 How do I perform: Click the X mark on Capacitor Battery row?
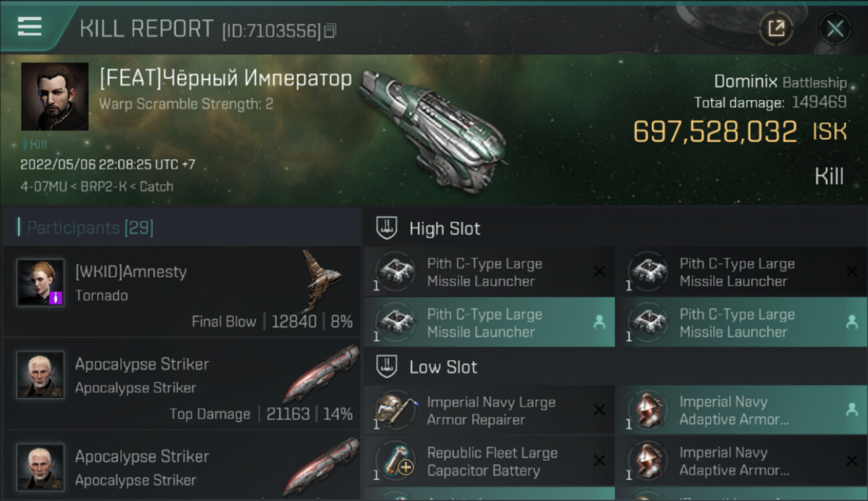[x=599, y=461]
